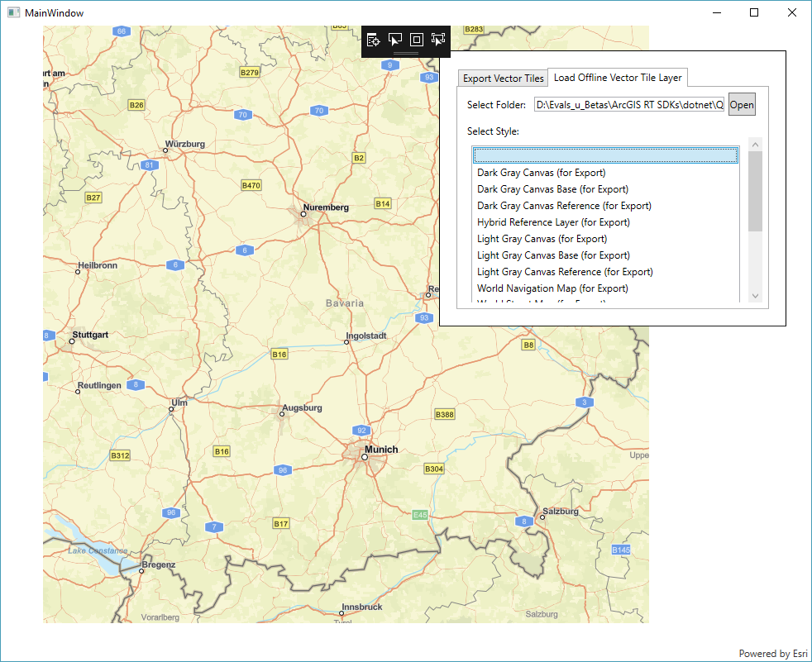Click the debug toolbar collapse handle
The width and height of the screenshot is (812, 662).
(x=406, y=53)
